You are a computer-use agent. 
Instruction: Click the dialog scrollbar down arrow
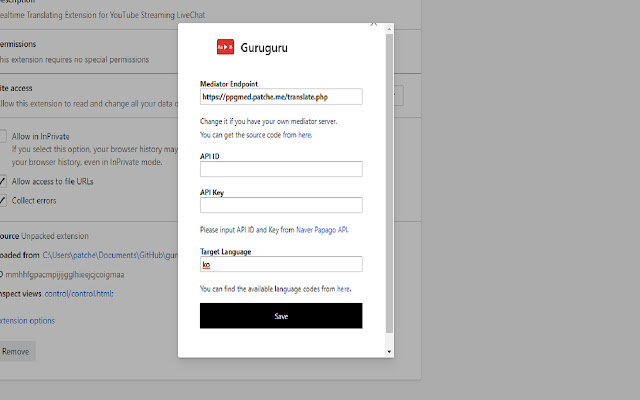pyautogui.click(x=389, y=351)
